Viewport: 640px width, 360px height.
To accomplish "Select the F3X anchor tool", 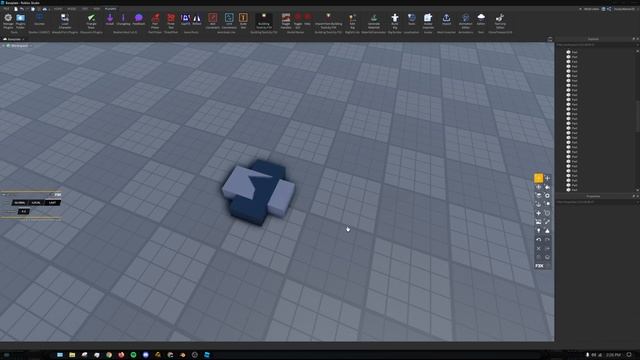I will pyautogui.click(x=538, y=204).
